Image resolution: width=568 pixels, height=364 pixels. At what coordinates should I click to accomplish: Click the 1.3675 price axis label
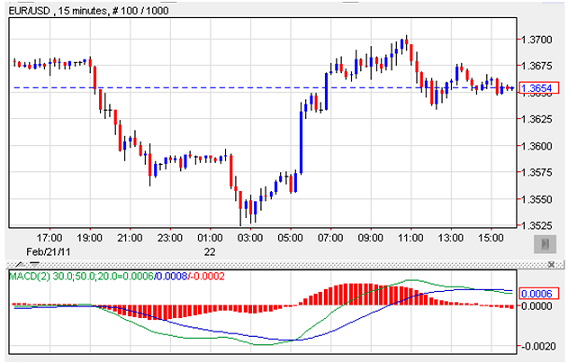coord(536,66)
